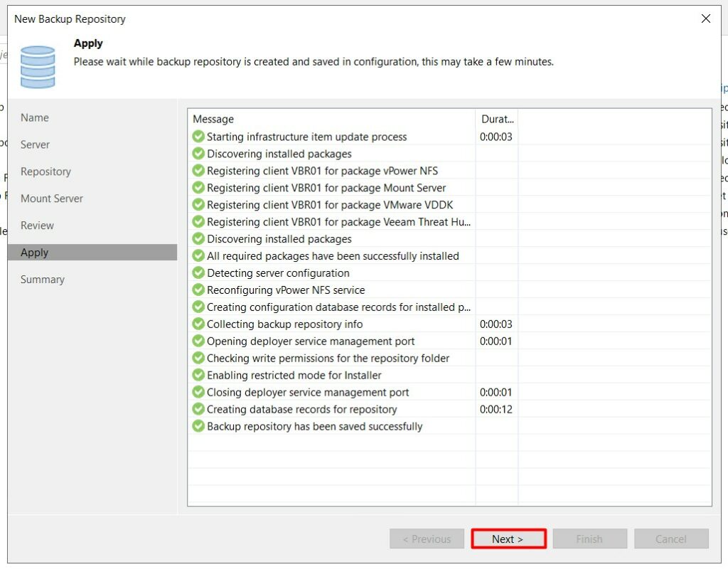This screenshot has width=728, height=572.
Task: Open the Review step
Action: (37, 226)
